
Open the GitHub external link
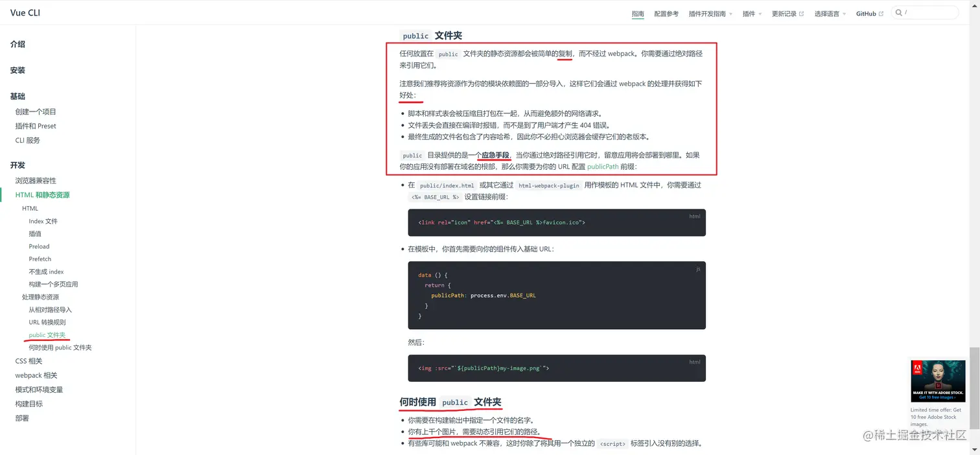point(869,14)
